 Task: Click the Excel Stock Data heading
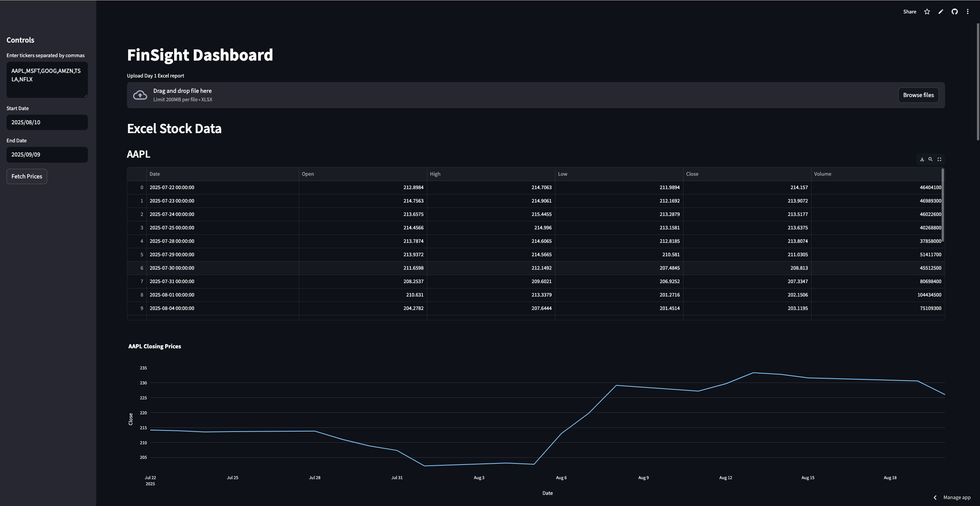[174, 129]
